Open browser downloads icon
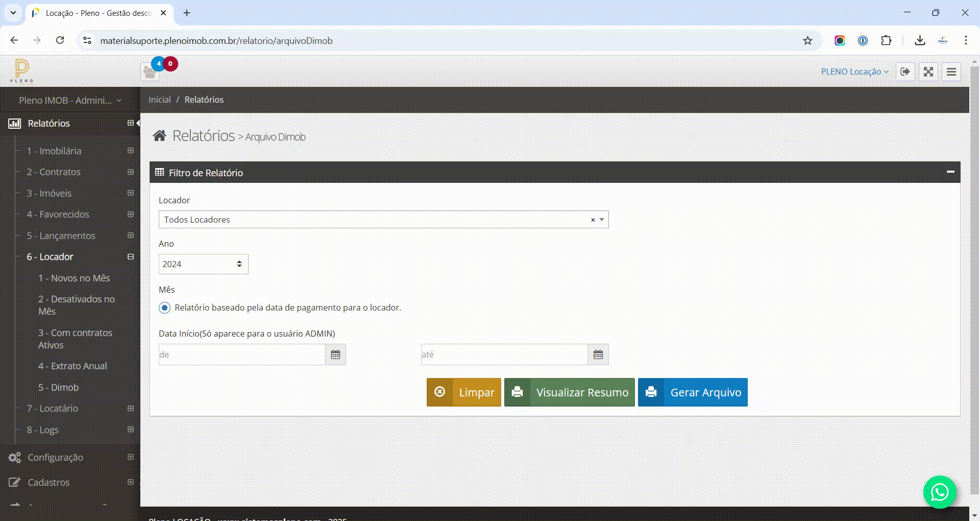 (920, 40)
